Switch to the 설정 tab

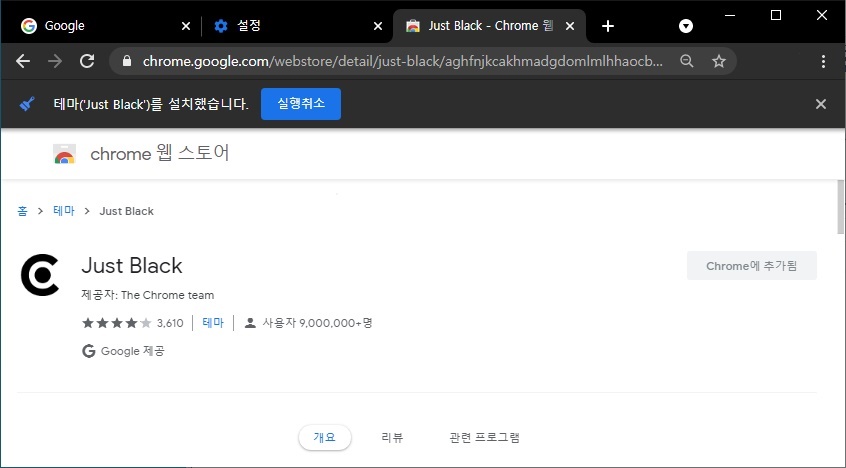(x=296, y=26)
